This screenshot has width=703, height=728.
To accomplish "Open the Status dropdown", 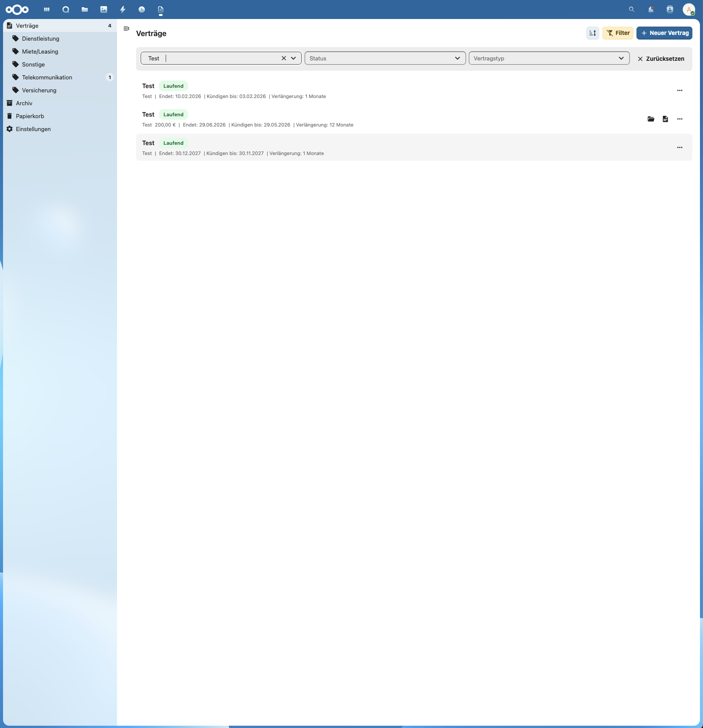I will coord(385,58).
